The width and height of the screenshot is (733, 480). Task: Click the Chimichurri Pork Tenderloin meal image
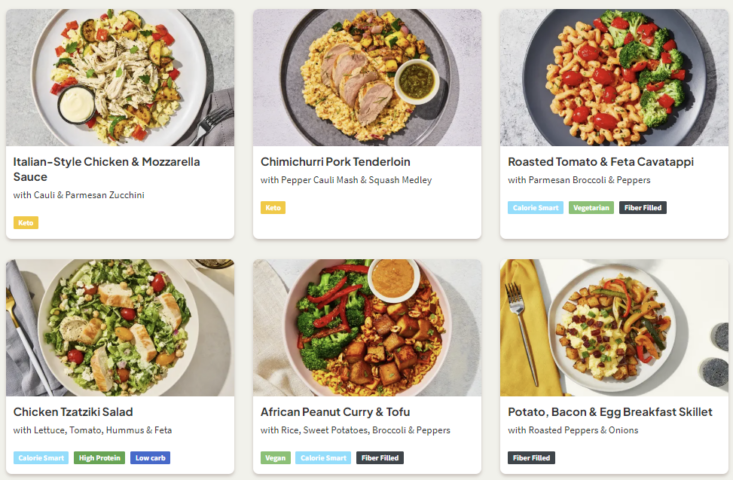[367, 78]
